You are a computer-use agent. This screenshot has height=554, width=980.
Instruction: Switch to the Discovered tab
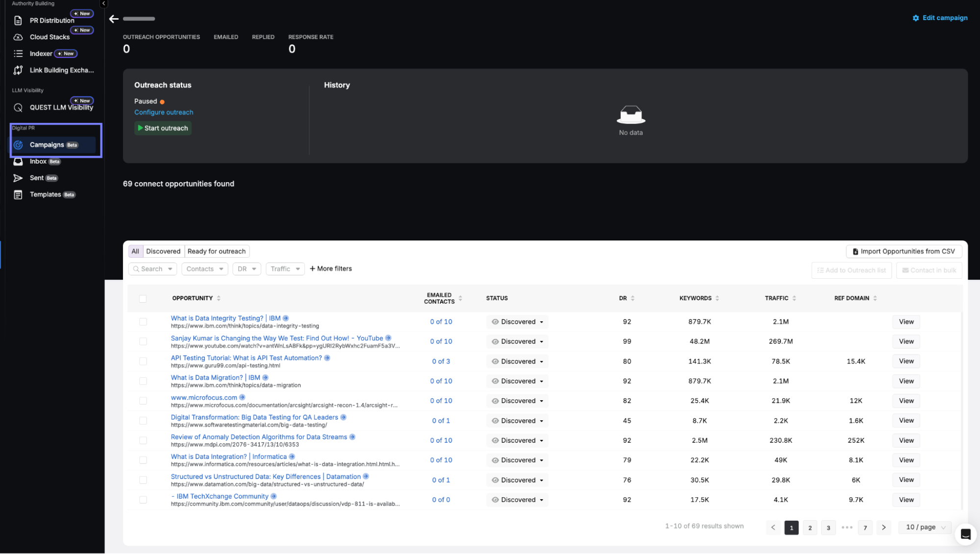163,251
